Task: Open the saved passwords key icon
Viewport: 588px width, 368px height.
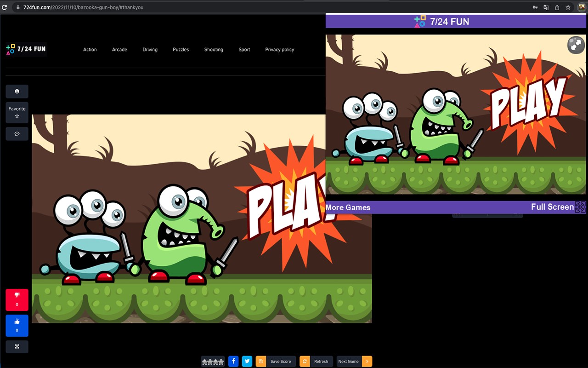Action: [x=535, y=7]
